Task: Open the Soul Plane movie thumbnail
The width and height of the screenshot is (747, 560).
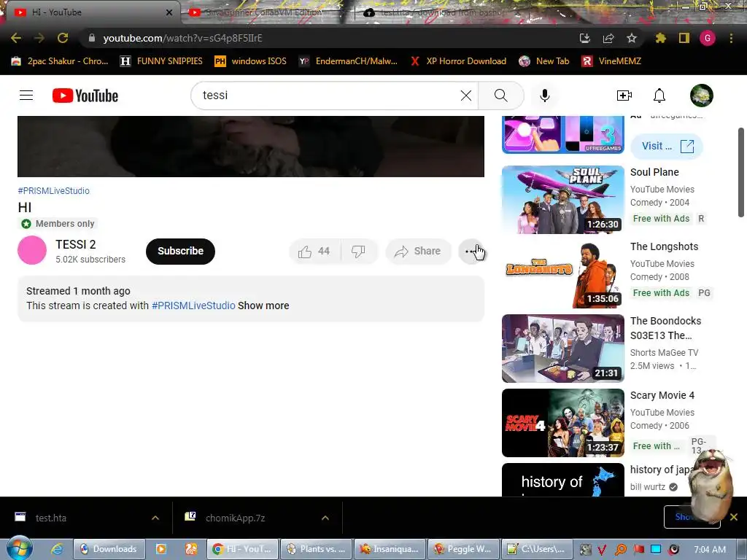Action: 562,200
